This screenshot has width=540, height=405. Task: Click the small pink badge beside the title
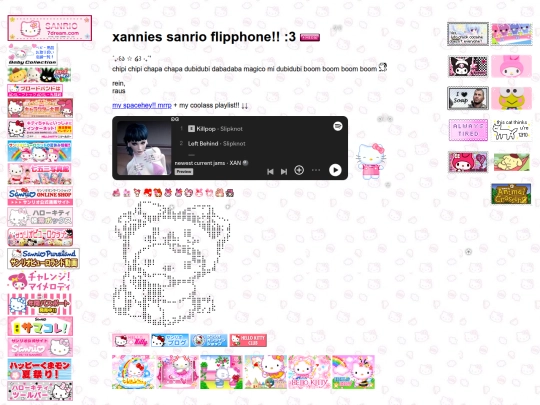click(310, 37)
